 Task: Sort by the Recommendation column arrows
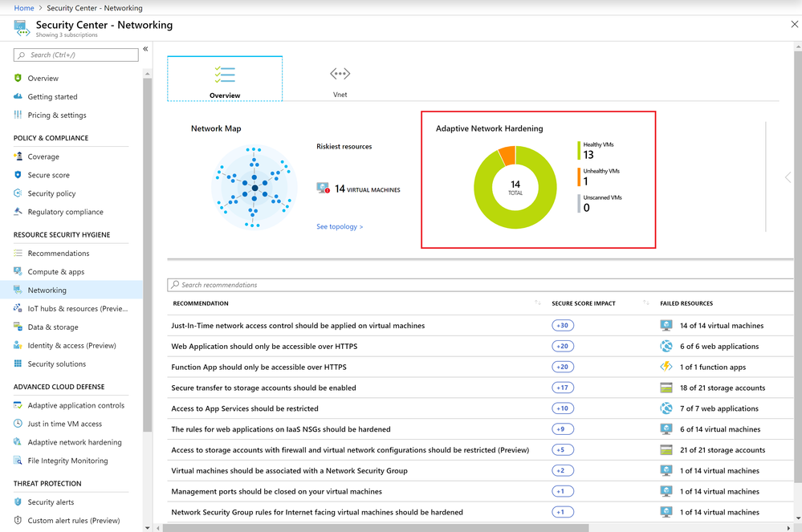coord(538,303)
